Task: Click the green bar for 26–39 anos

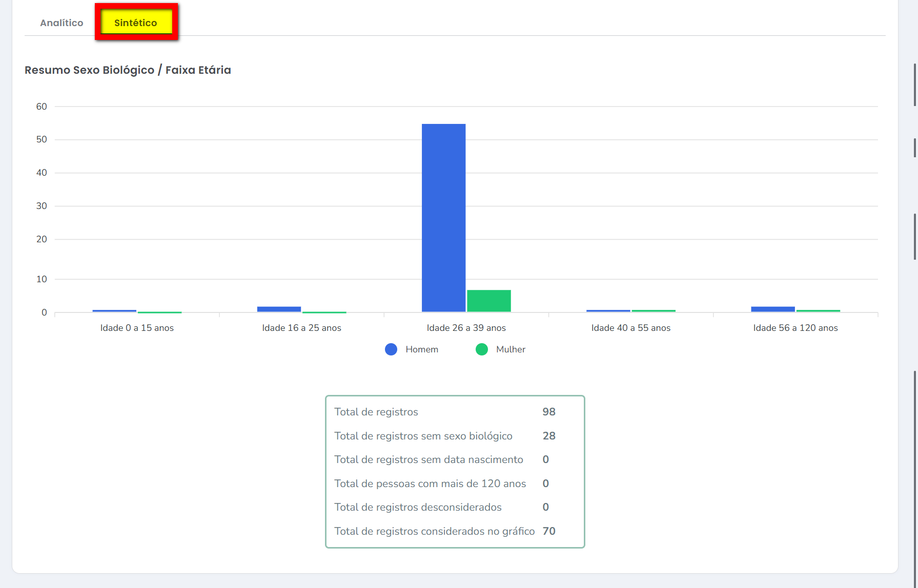Action: click(x=488, y=301)
